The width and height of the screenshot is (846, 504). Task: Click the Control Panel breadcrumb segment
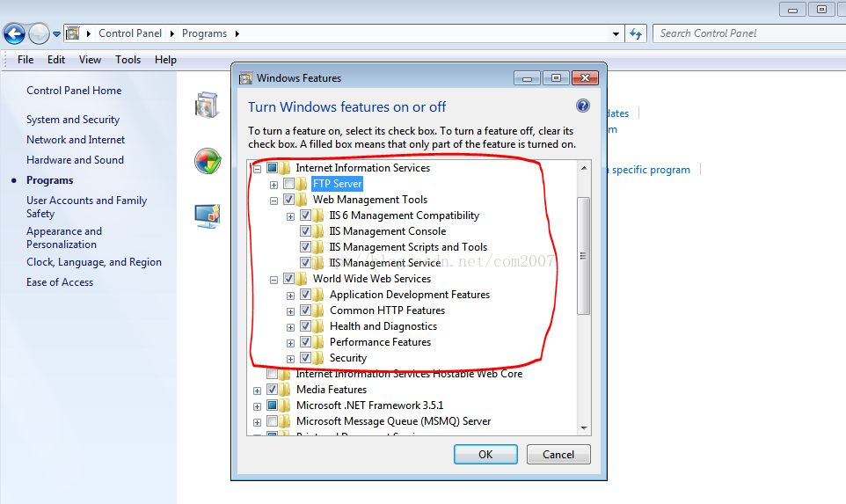point(130,33)
